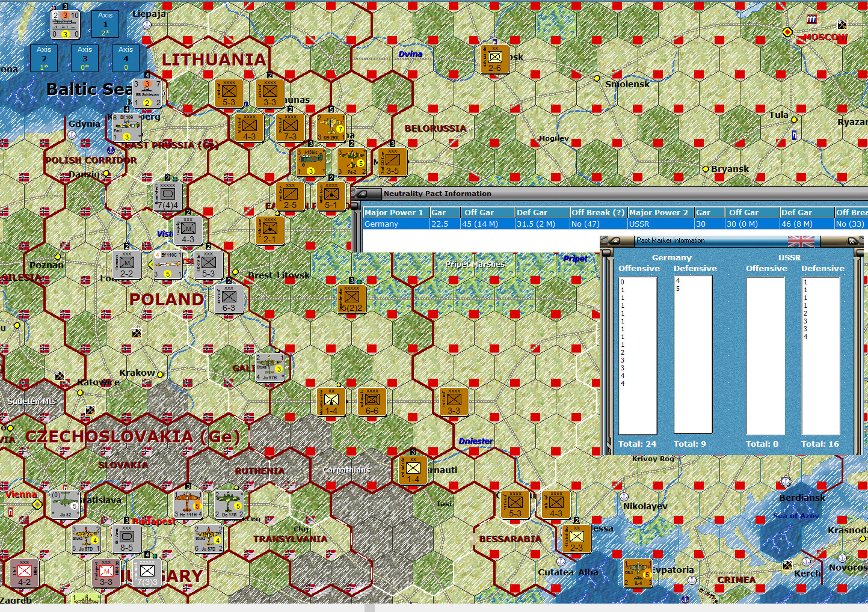
Task: Click the Major Power 2 column header
Action: pos(660,212)
